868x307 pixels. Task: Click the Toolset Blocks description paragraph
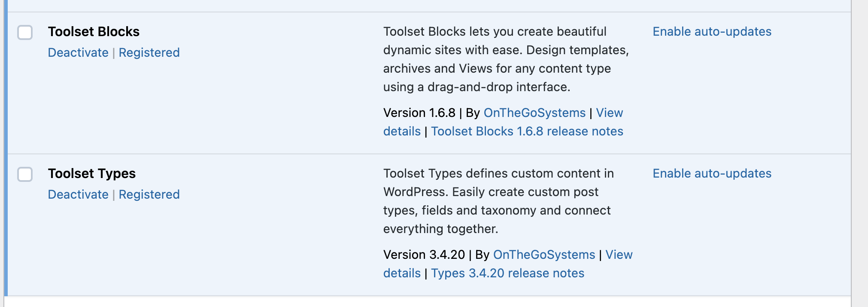click(506, 59)
